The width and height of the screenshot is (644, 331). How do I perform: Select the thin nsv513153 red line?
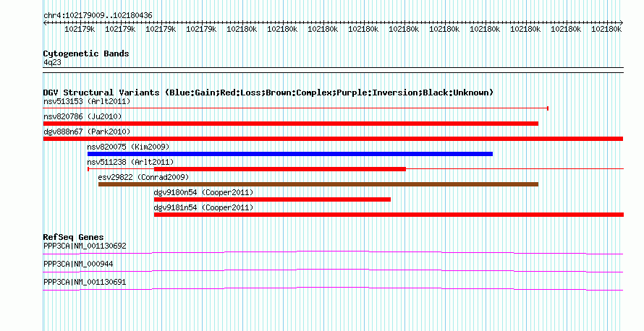coord(296,108)
